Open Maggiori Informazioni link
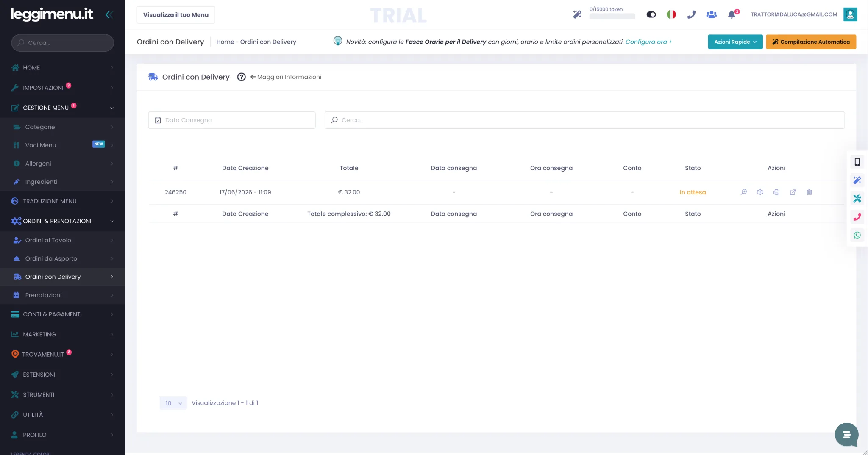This screenshot has width=868, height=455. pyautogui.click(x=286, y=77)
